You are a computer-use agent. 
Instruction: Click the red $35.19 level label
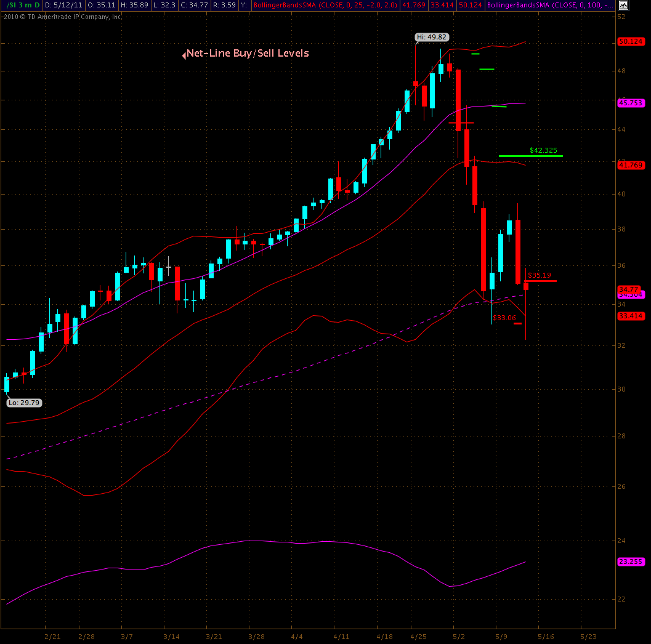[540, 275]
